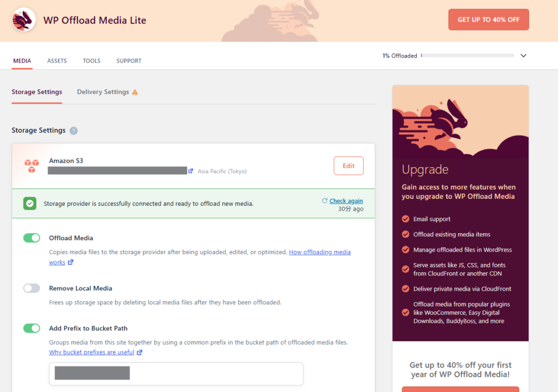Click the Amazon S3 cubes provider icon

[32, 166]
